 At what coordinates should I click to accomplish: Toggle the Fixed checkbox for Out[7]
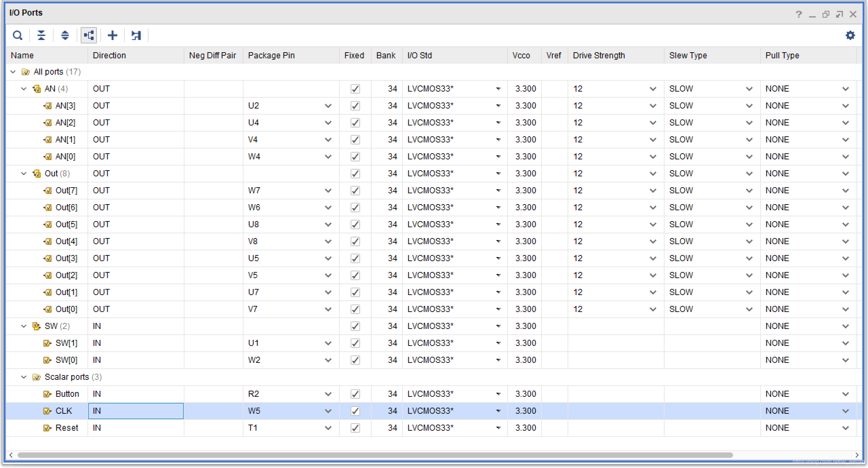tap(355, 191)
